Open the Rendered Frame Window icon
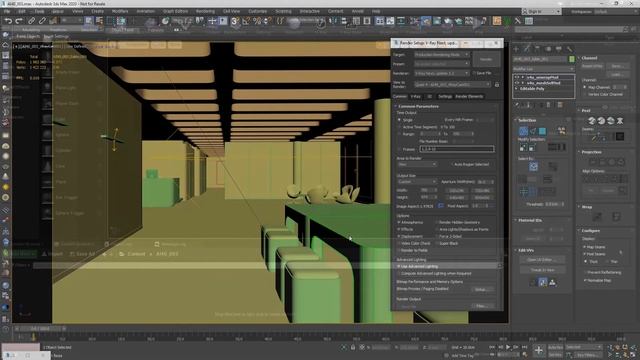 437,20
